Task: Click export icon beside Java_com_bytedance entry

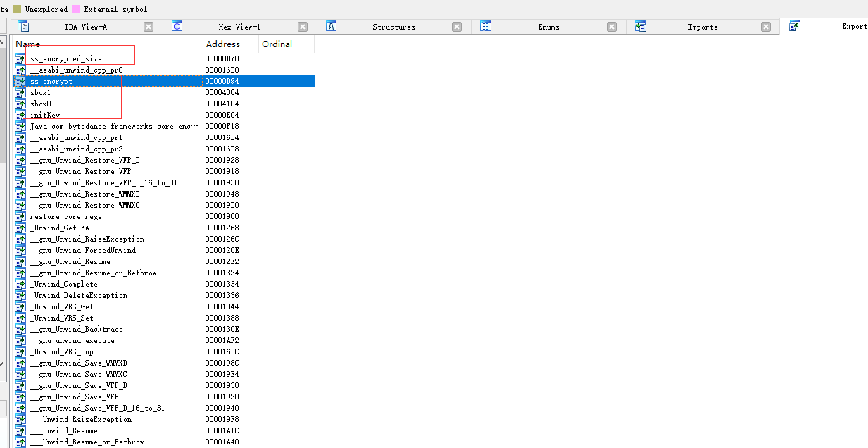Action: [x=20, y=127]
